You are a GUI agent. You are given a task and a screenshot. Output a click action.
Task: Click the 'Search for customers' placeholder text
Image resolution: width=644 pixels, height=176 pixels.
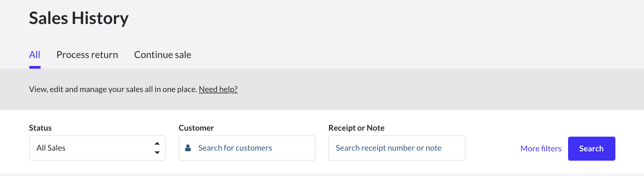(235, 148)
